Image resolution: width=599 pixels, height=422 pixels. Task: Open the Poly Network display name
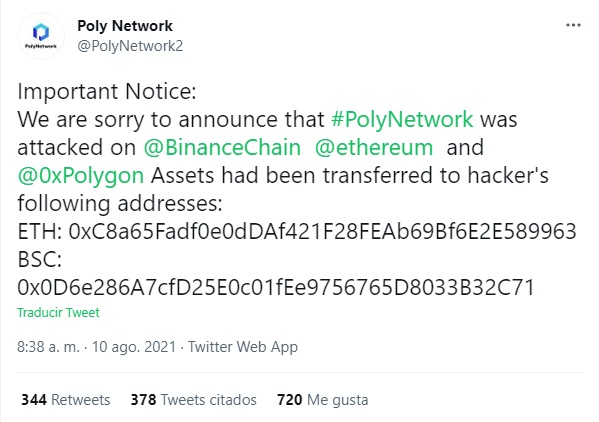tap(125, 26)
